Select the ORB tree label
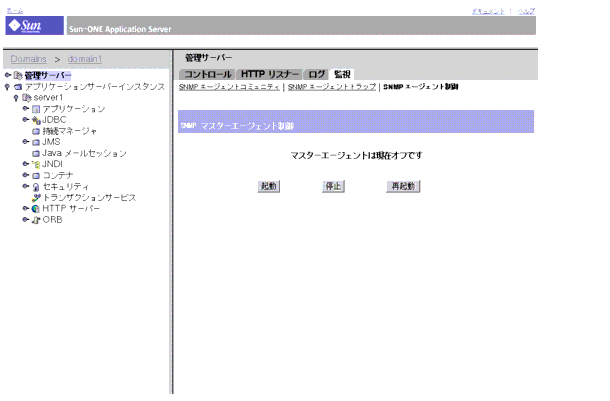610x401 pixels. coord(52,220)
